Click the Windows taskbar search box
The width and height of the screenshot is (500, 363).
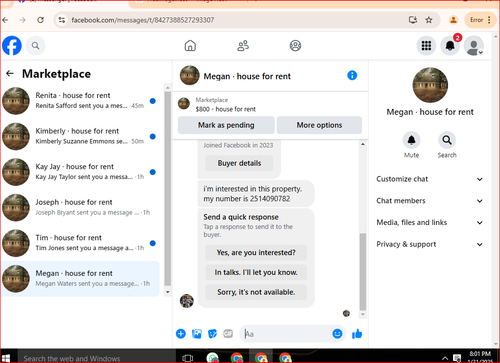tap(96, 358)
